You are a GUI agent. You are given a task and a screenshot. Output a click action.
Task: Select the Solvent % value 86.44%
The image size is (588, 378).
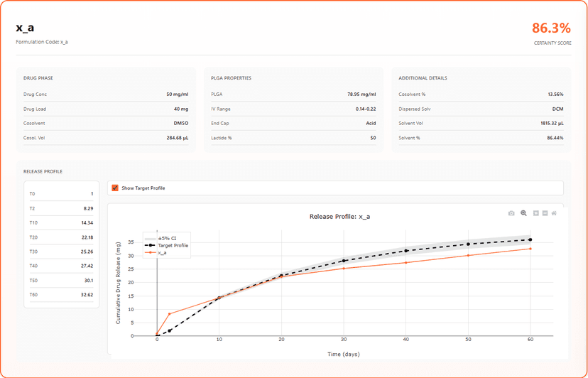pos(555,138)
